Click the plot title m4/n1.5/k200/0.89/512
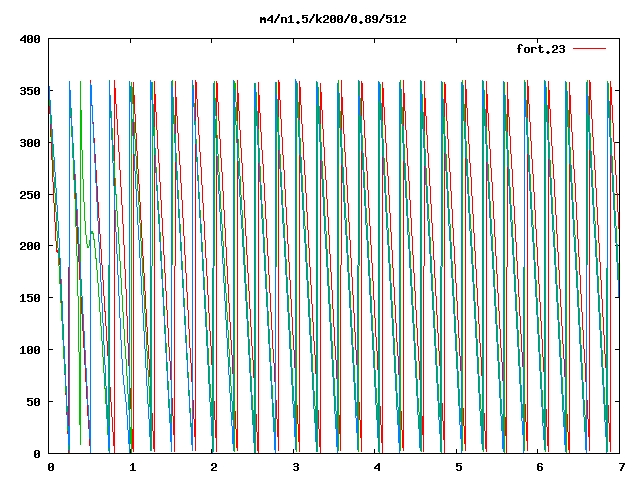This screenshot has width=640, height=480. click(x=333, y=19)
